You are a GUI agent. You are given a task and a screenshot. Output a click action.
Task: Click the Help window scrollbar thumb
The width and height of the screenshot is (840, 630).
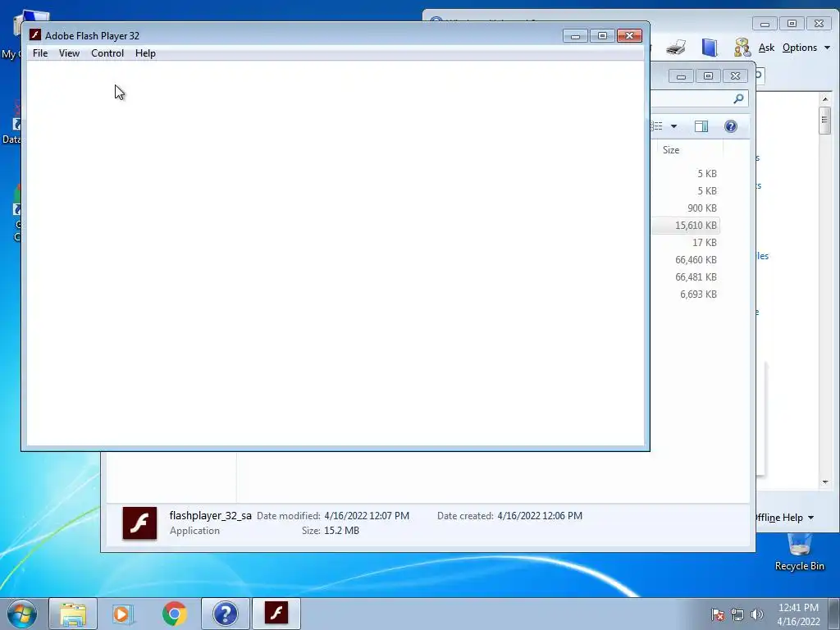pyautogui.click(x=825, y=121)
